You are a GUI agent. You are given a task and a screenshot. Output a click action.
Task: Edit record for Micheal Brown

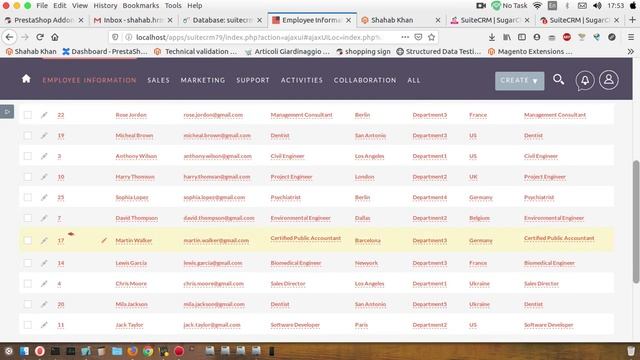coord(44,136)
